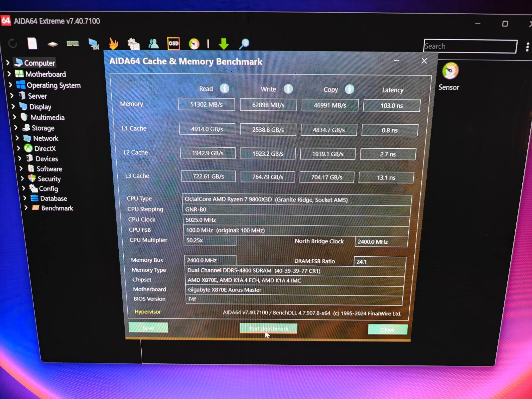Expand the Motherboard tree node
The height and width of the screenshot is (399, 532).
coord(9,73)
